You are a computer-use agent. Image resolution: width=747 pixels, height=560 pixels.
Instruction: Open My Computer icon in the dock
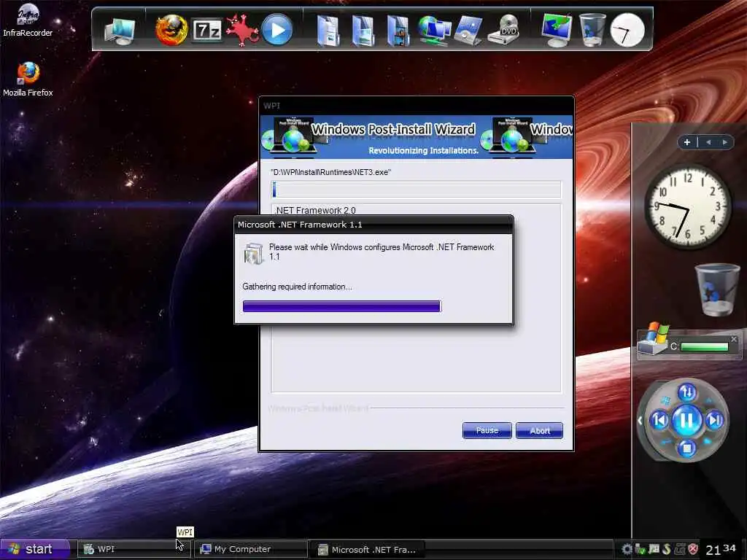coord(120,30)
